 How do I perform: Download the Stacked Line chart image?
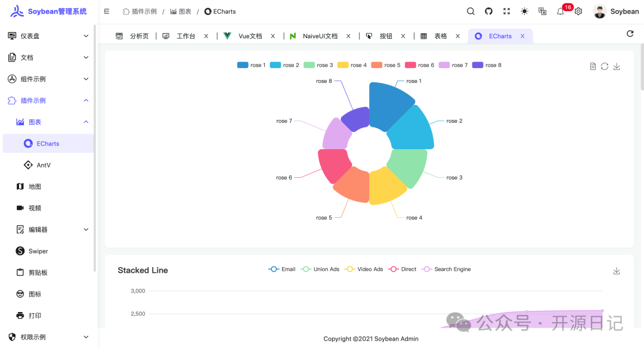[617, 271]
